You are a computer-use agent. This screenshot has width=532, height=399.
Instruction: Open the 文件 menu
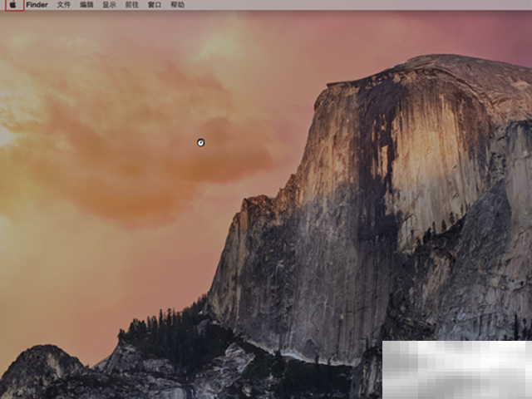[63, 5]
